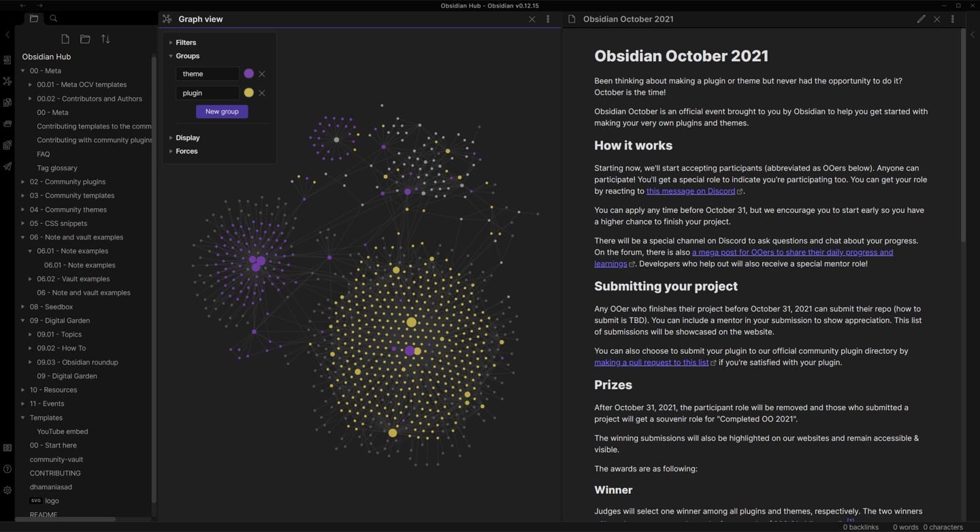Click the plugin group query field

208,93
